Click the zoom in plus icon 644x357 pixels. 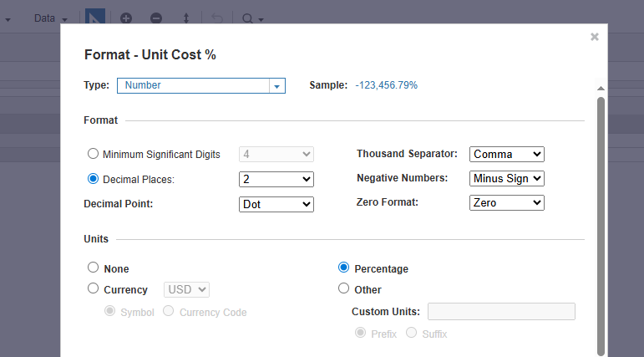tap(126, 18)
